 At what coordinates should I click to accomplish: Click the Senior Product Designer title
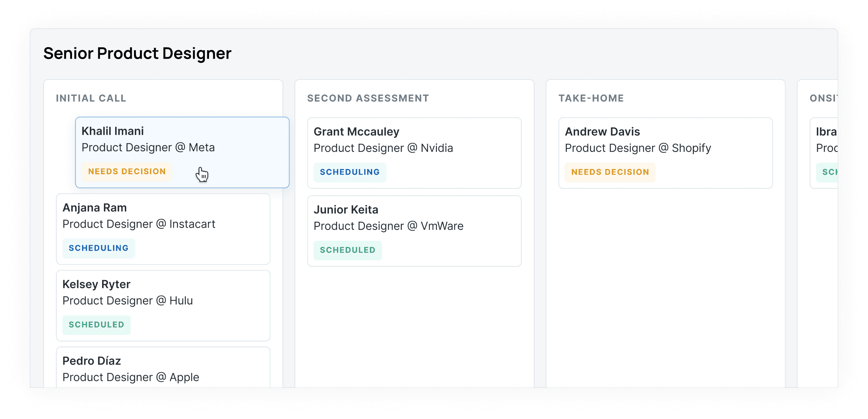[x=137, y=53]
